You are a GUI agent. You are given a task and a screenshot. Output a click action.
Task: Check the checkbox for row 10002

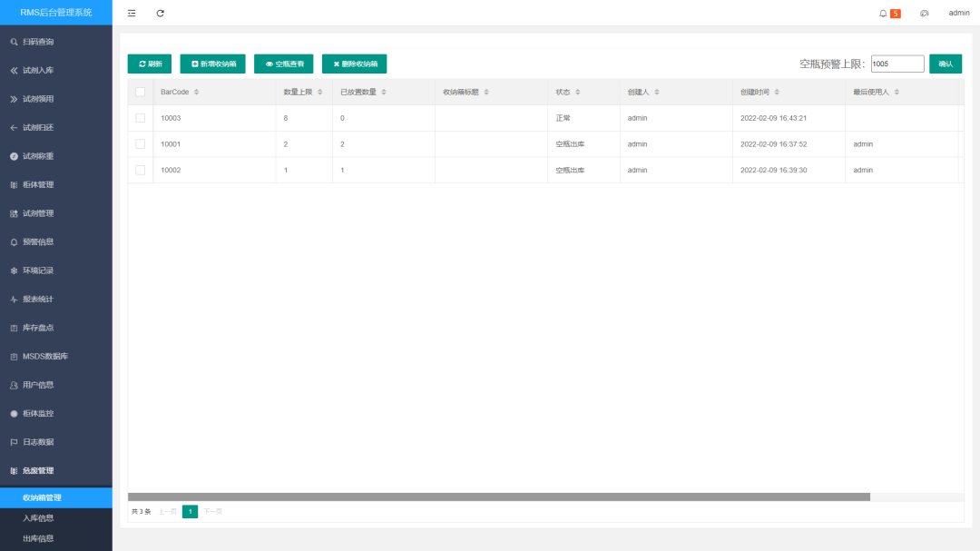coord(140,170)
